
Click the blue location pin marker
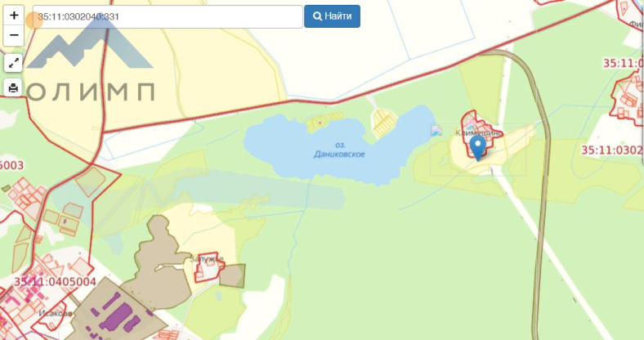click(x=478, y=148)
